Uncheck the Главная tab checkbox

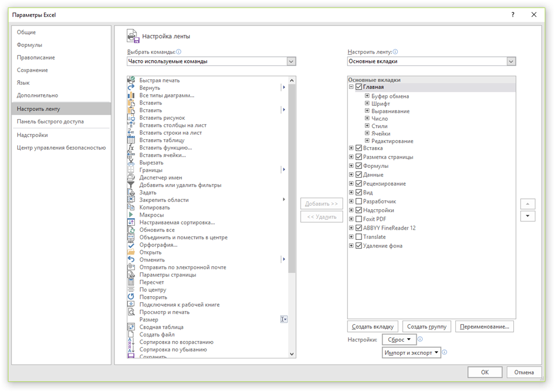359,87
